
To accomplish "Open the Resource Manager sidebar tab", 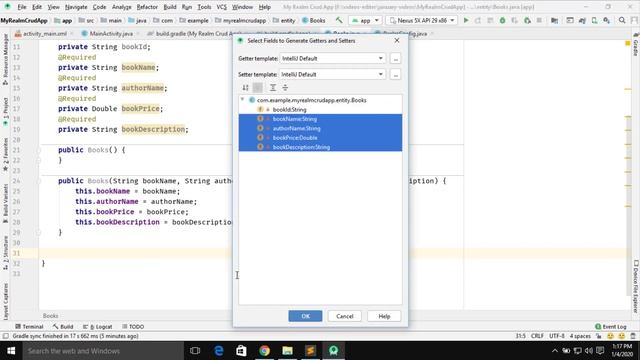I will click(x=5, y=59).
